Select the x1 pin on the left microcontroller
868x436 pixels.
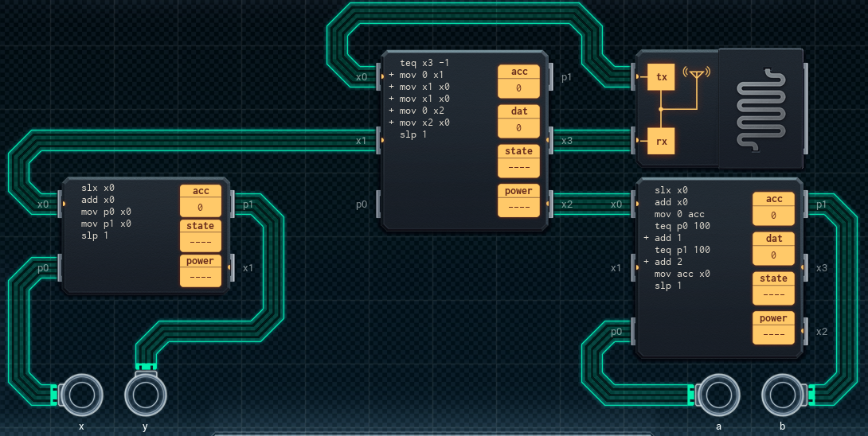point(233,268)
